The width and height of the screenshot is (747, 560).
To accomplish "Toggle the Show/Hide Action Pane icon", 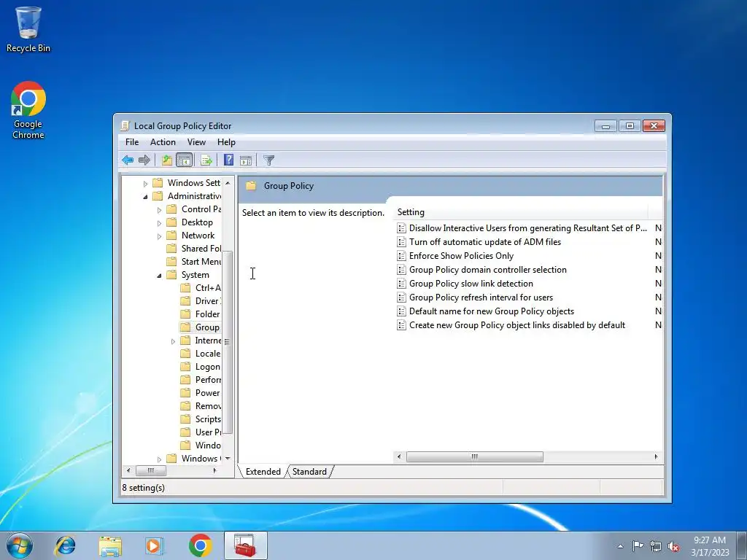I will 246,160.
